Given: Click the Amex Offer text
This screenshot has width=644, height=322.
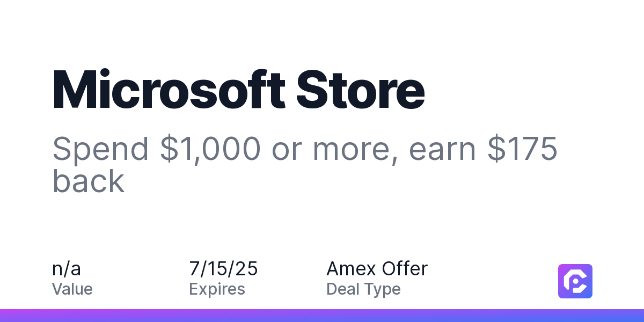Looking at the screenshot, I should [x=377, y=268].
